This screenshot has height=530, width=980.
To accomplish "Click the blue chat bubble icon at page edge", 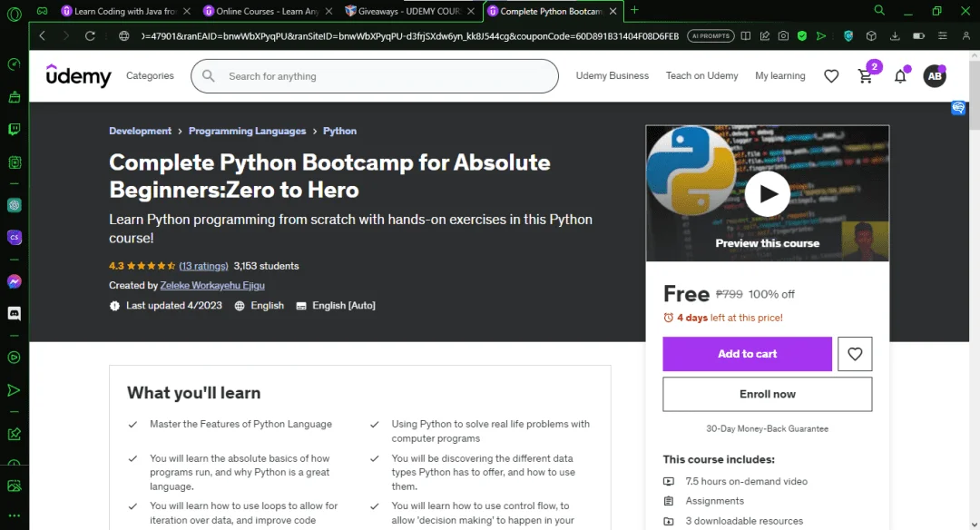I will [x=958, y=108].
